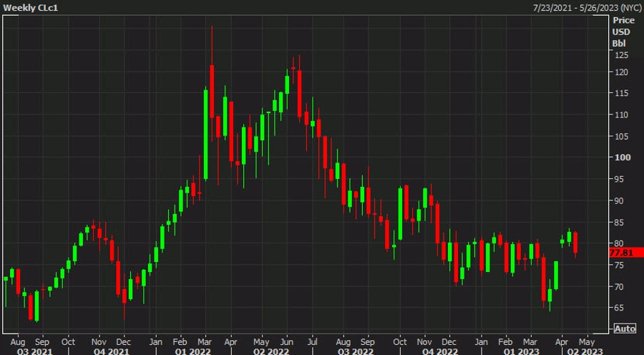
Task: Click the Jul month label on time axis
Action: tap(313, 341)
